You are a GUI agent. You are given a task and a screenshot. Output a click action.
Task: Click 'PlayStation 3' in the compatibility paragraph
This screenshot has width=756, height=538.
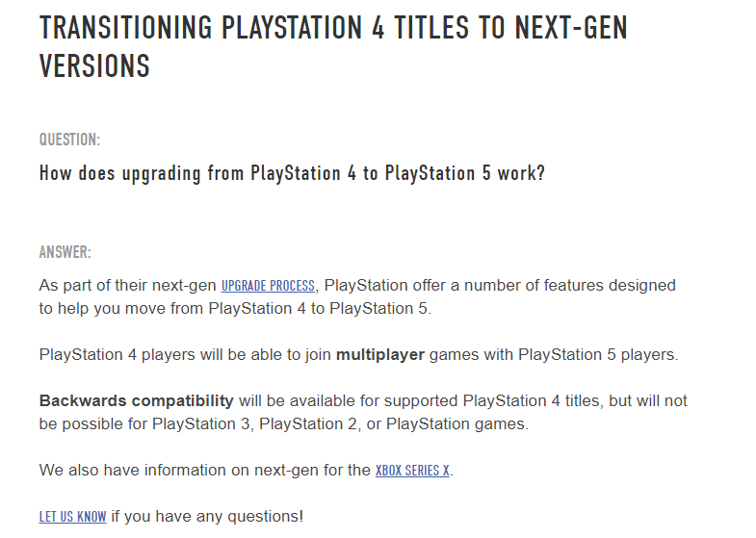[x=206, y=423]
